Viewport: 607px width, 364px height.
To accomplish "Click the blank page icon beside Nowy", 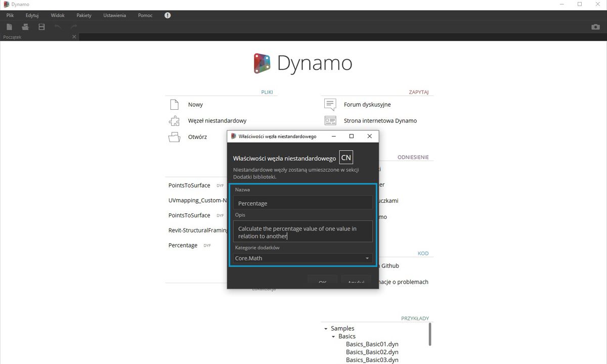I will click(x=175, y=105).
